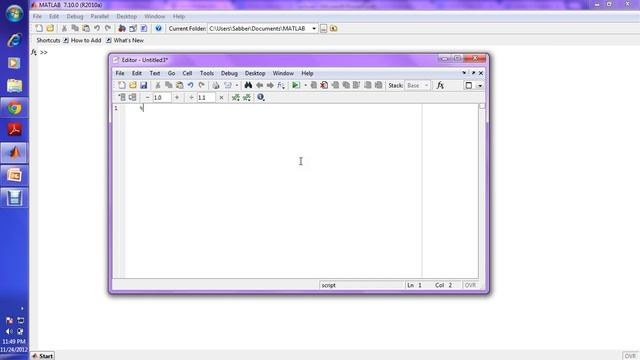Open Editor Debug menu

click(229, 73)
